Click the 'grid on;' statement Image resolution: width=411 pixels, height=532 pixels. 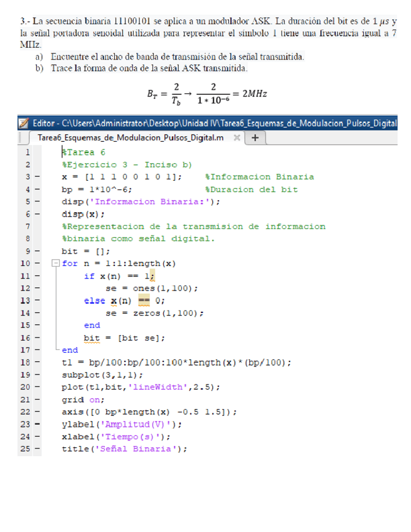tap(82, 400)
